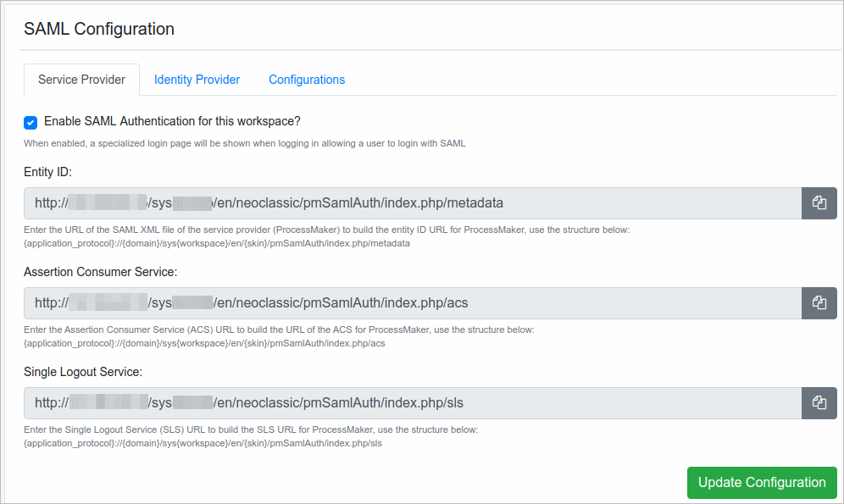Copy the Entity ID URL
The image size is (844, 504).
(819, 203)
